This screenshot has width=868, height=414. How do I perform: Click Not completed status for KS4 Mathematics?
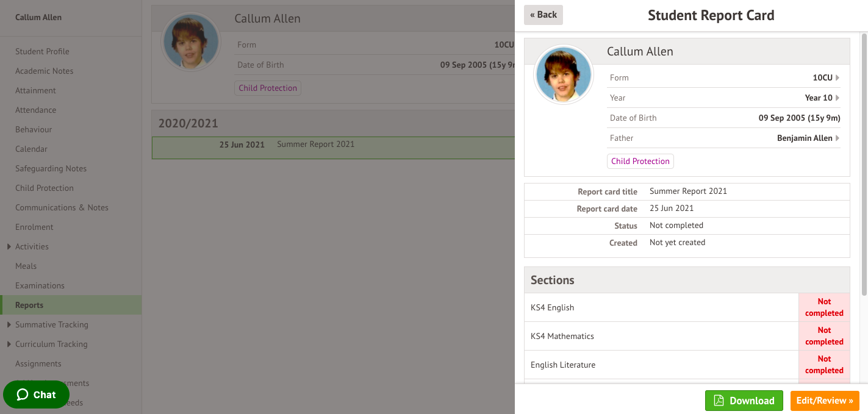pos(823,336)
